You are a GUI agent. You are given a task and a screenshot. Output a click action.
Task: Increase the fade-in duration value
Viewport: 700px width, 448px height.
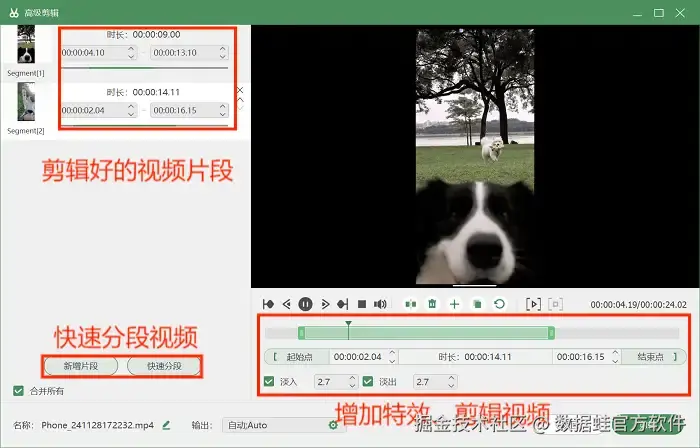(x=352, y=378)
